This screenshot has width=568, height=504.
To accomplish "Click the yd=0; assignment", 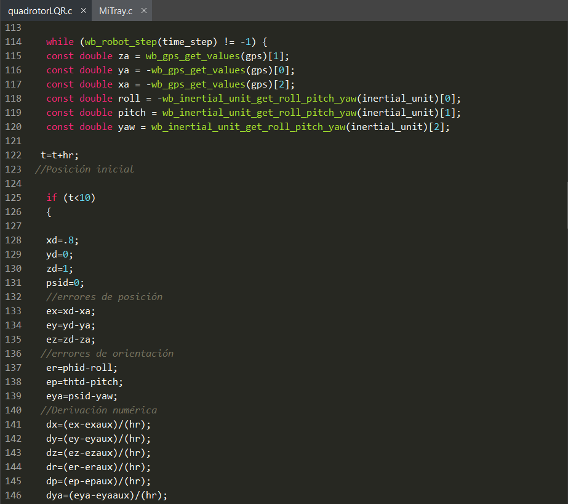I will click(x=59, y=254).
